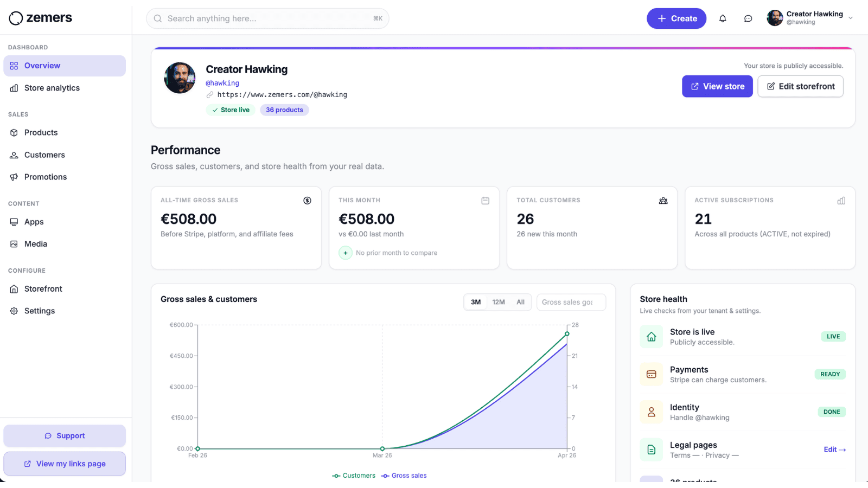The width and height of the screenshot is (868, 488).
Task: Click Edit storefront button
Action: click(800, 86)
